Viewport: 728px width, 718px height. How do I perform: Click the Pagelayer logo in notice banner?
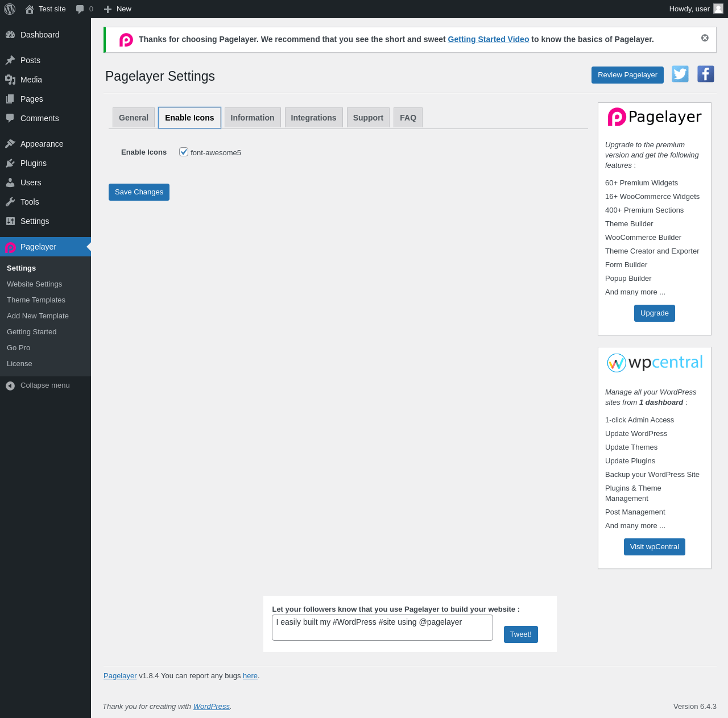click(x=126, y=40)
